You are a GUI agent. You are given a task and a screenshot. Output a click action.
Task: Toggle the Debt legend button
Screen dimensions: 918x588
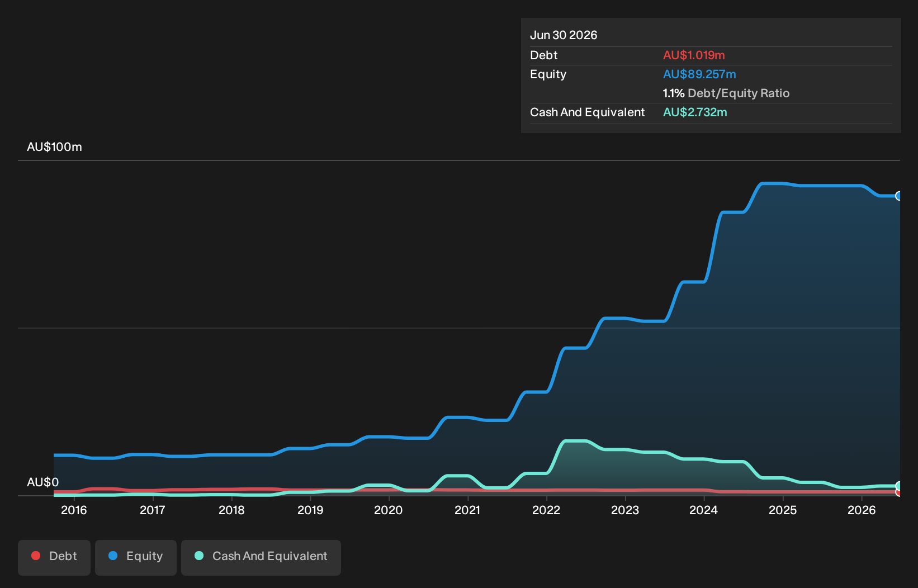[54, 557]
